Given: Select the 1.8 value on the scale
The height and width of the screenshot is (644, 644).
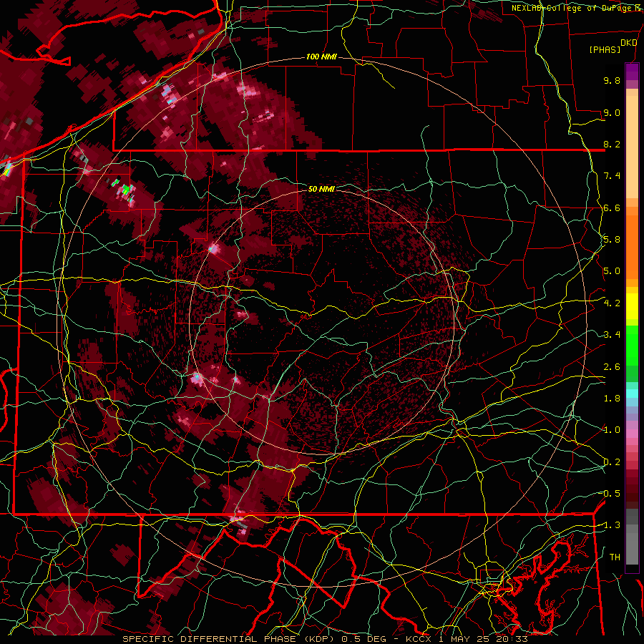Looking at the screenshot, I should point(612,399).
